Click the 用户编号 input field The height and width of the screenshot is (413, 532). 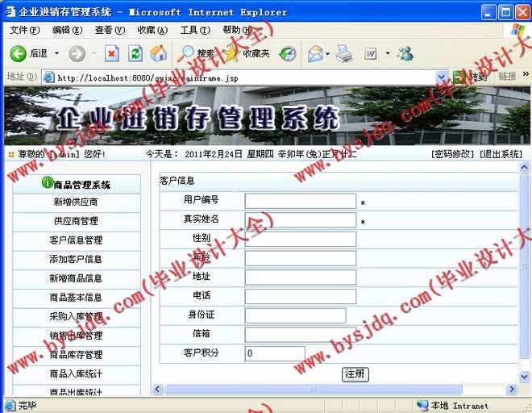[300, 201]
